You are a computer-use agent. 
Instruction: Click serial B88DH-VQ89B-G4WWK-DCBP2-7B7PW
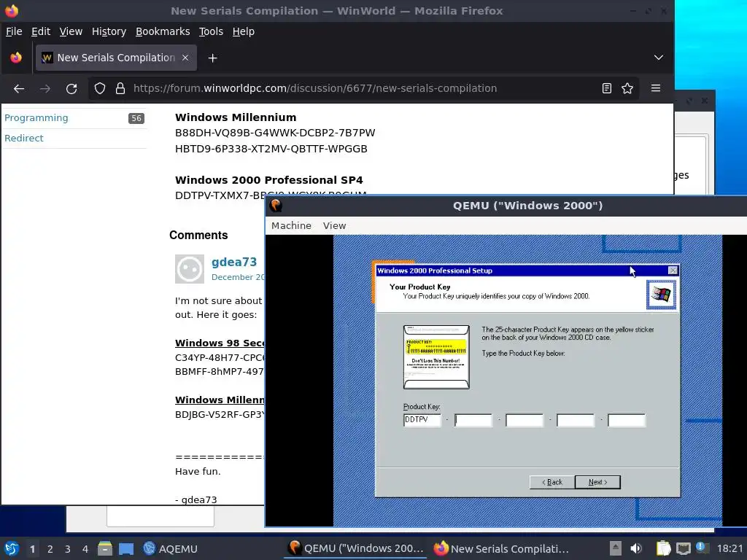point(275,133)
